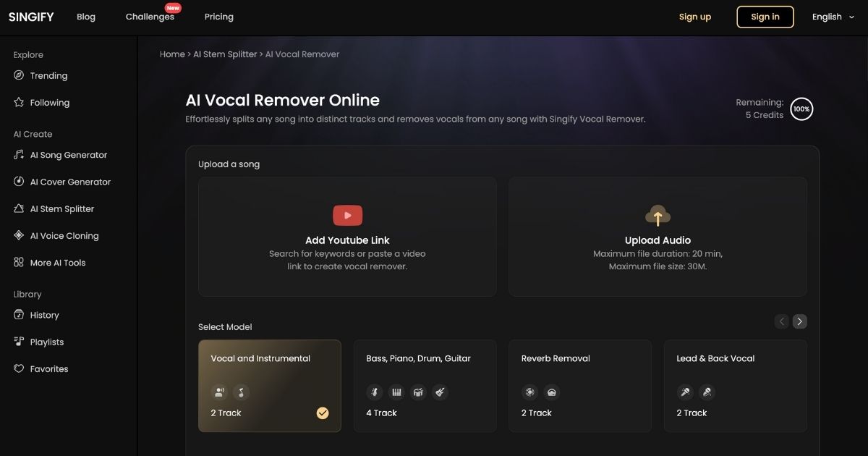
Task: Click the Home breadcrumb link
Action: coord(172,54)
